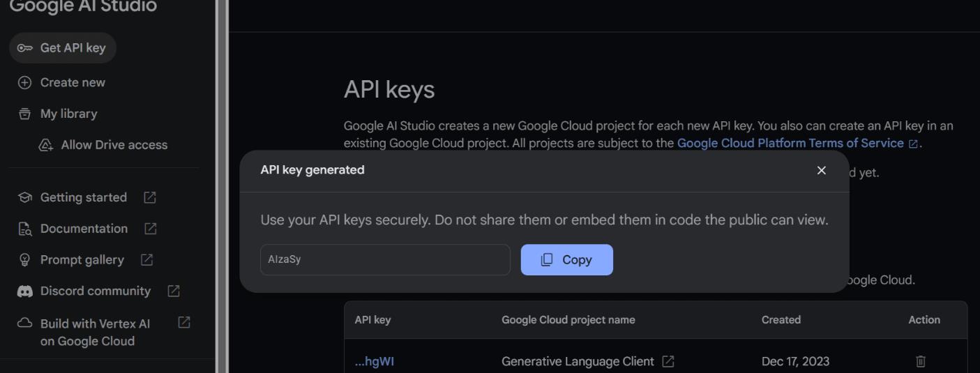This screenshot has height=373, width=980.
Task: Click the plus circle icon for Create new
Action: [24, 82]
